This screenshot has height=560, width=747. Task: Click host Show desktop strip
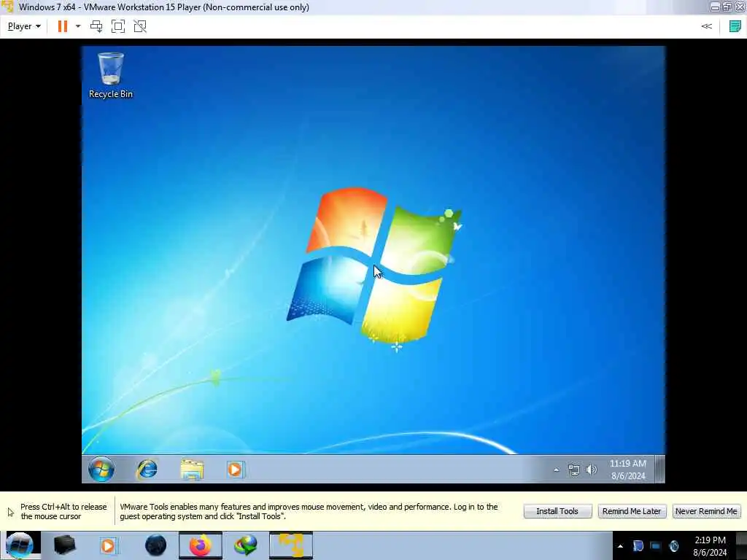741,545
